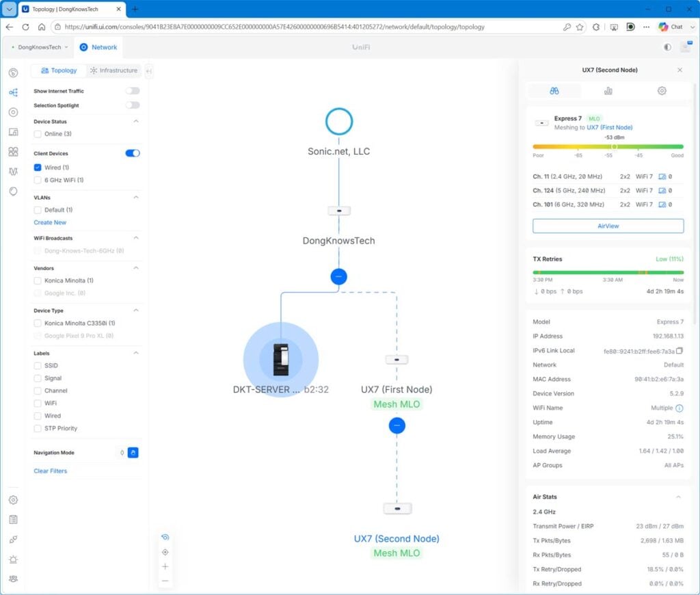The height and width of the screenshot is (595, 700).
Task: Select the scroll navigation mode icon
Action: (122, 453)
